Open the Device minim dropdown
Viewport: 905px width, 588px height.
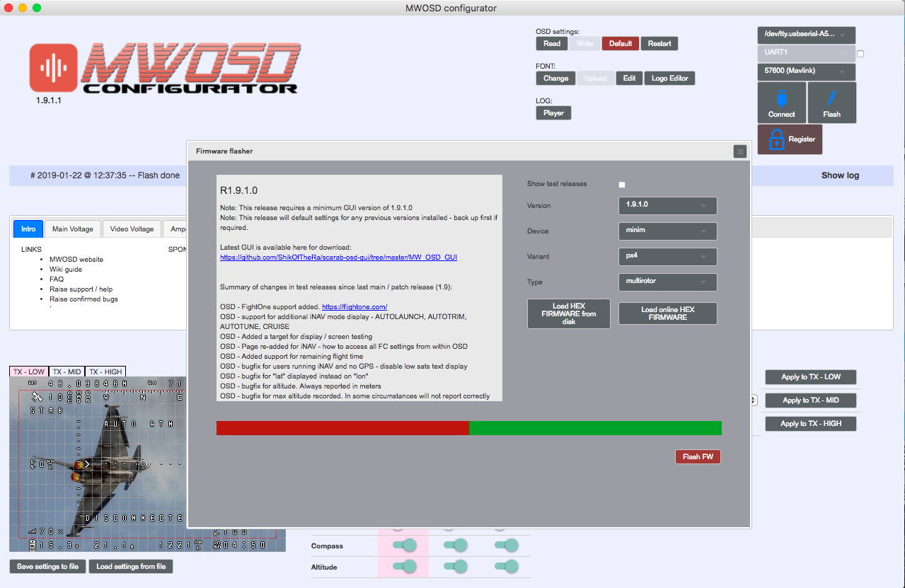(667, 231)
